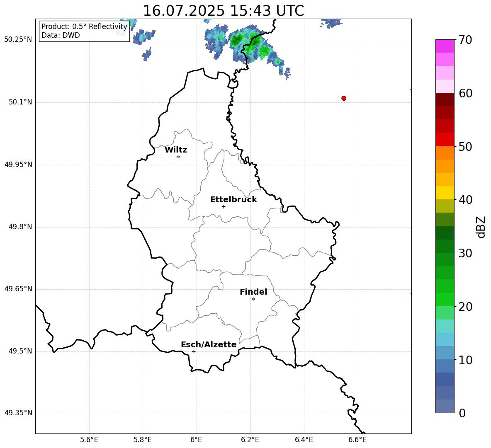Click the 50.1°N latitude label
The image size is (491, 448).
coord(20,102)
